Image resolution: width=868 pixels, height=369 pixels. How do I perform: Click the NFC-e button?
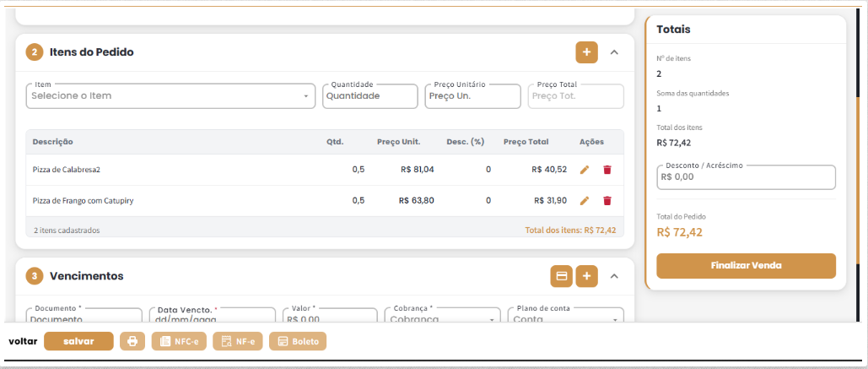pos(180,341)
